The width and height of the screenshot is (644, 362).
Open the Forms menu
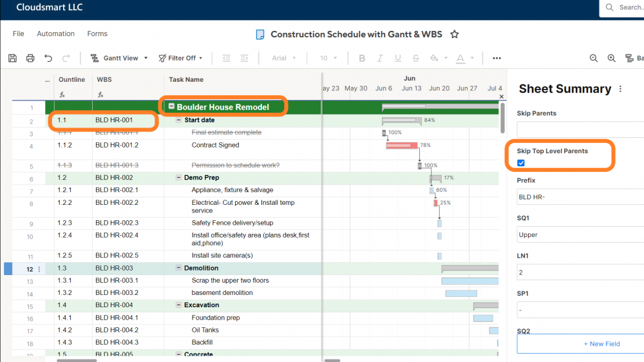[97, 33]
